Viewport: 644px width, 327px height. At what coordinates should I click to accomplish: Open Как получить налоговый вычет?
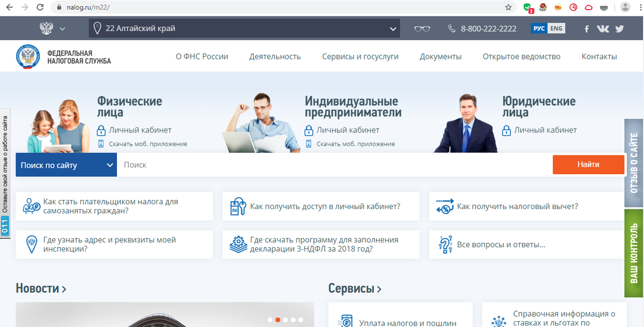point(527,206)
